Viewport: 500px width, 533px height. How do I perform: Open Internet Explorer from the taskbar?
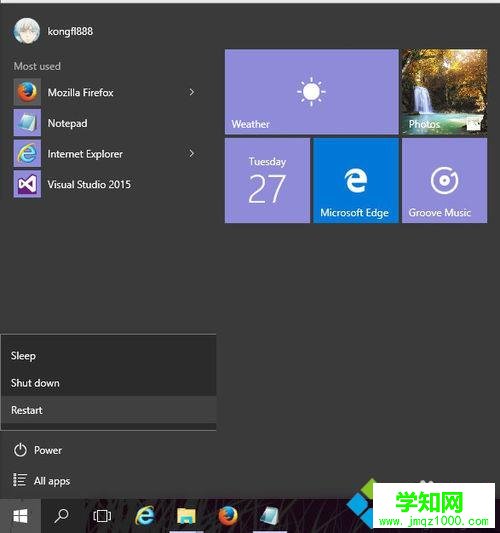[145, 516]
